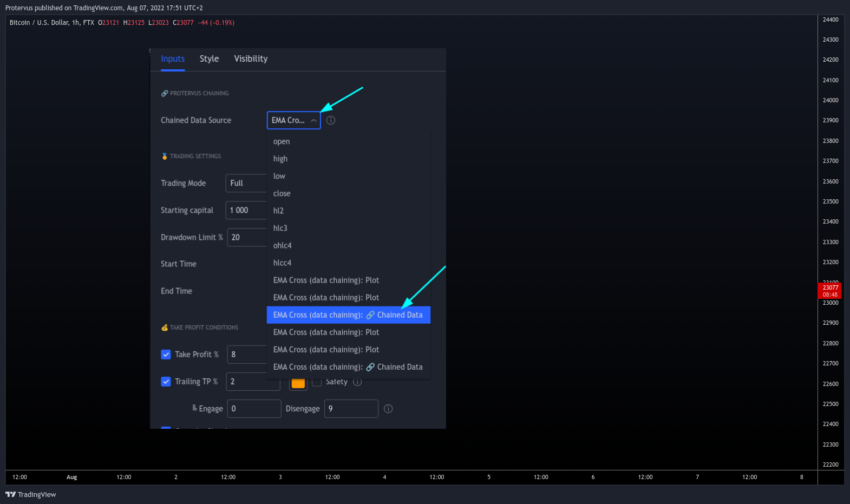This screenshot has width=850, height=504.
Task: Click the Engage input field
Action: (254, 409)
